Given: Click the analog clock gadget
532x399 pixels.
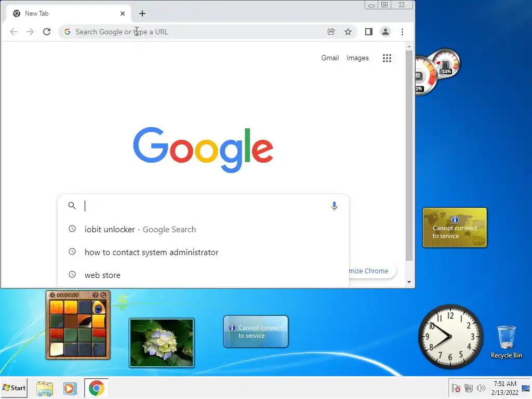Looking at the screenshot, I should pos(450,337).
